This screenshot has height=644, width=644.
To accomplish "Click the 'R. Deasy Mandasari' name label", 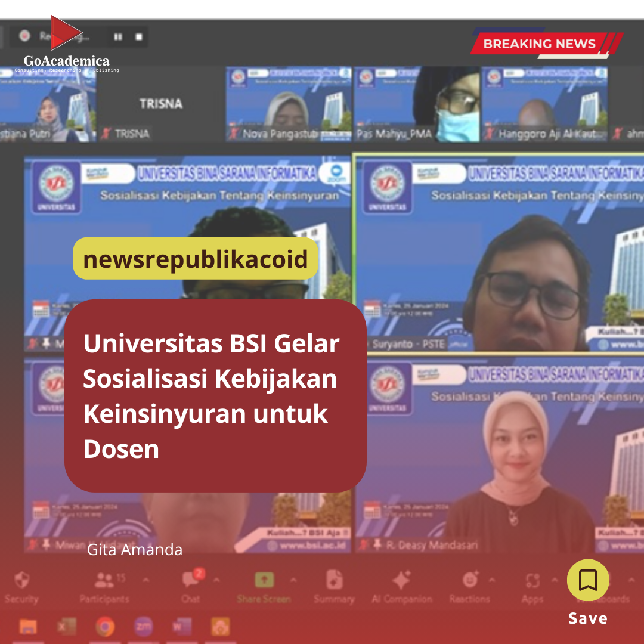I will [x=432, y=545].
